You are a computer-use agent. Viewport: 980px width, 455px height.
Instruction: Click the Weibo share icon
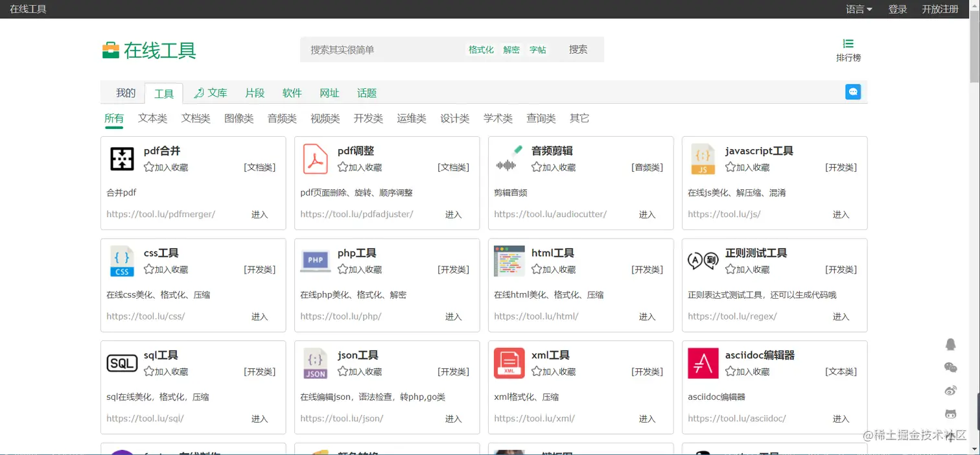(x=951, y=390)
